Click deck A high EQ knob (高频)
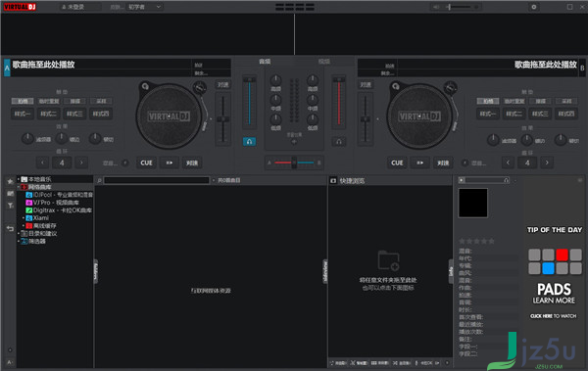This screenshot has height=371, width=588. coord(275,79)
